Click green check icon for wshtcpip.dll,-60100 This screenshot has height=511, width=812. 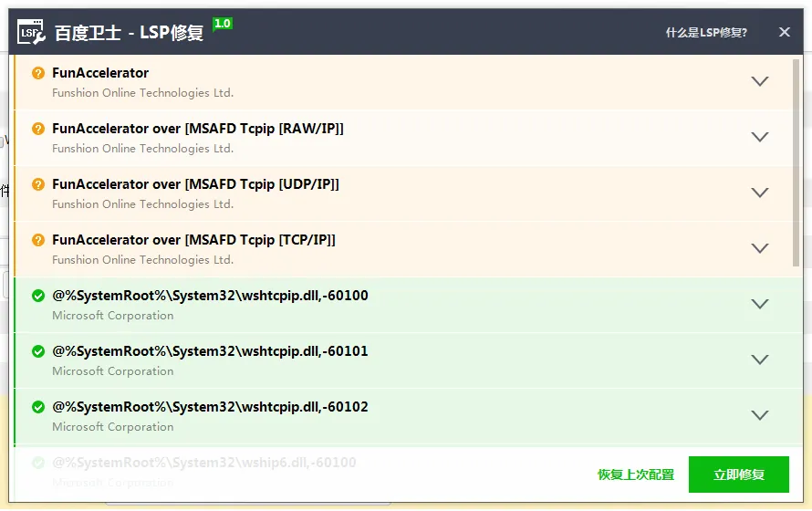tap(38, 296)
